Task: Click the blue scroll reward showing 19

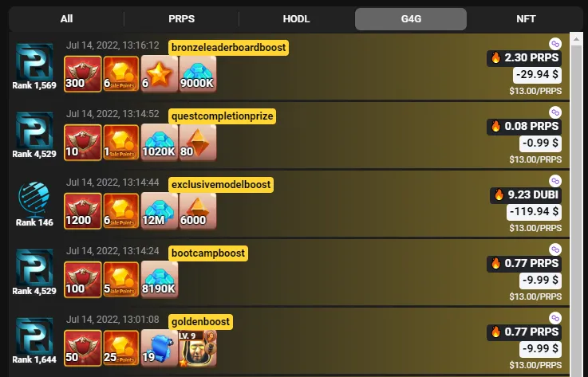Action: [x=159, y=348]
